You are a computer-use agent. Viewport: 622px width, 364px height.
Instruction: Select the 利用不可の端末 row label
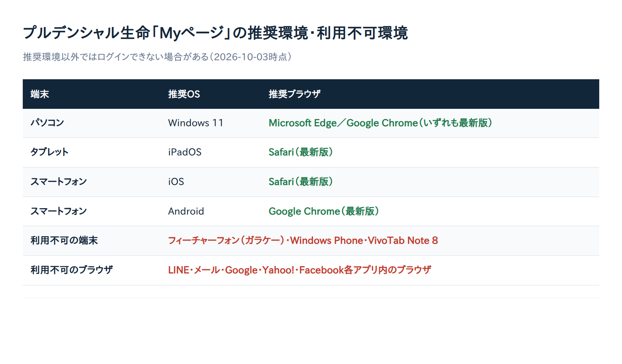pos(64,240)
